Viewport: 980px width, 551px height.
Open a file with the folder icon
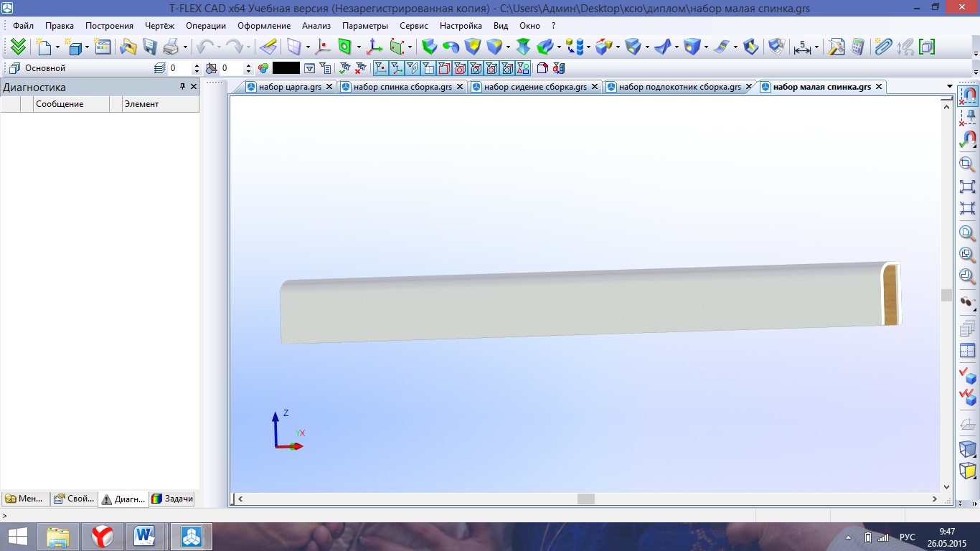click(x=128, y=47)
